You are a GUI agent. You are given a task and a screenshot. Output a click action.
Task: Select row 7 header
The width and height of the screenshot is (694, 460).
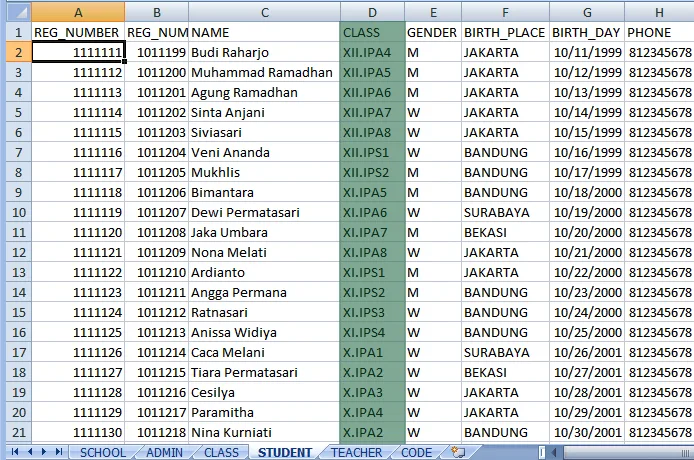click(18, 152)
